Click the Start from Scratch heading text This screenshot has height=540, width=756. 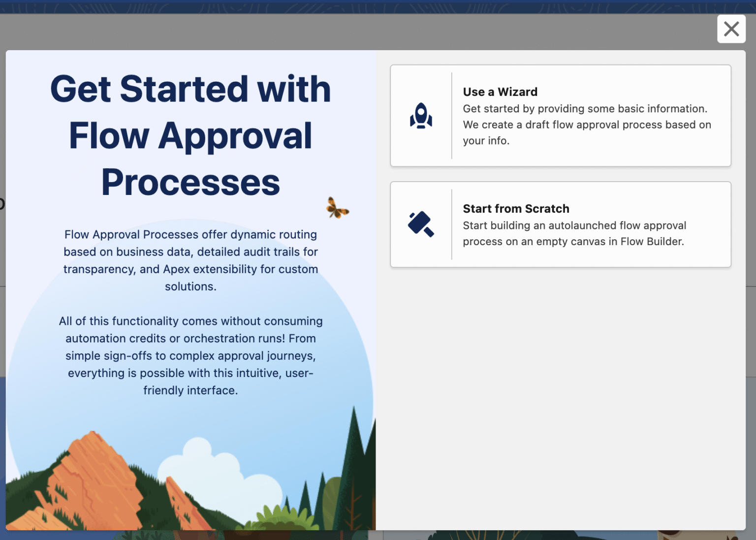pyautogui.click(x=516, y=209)
